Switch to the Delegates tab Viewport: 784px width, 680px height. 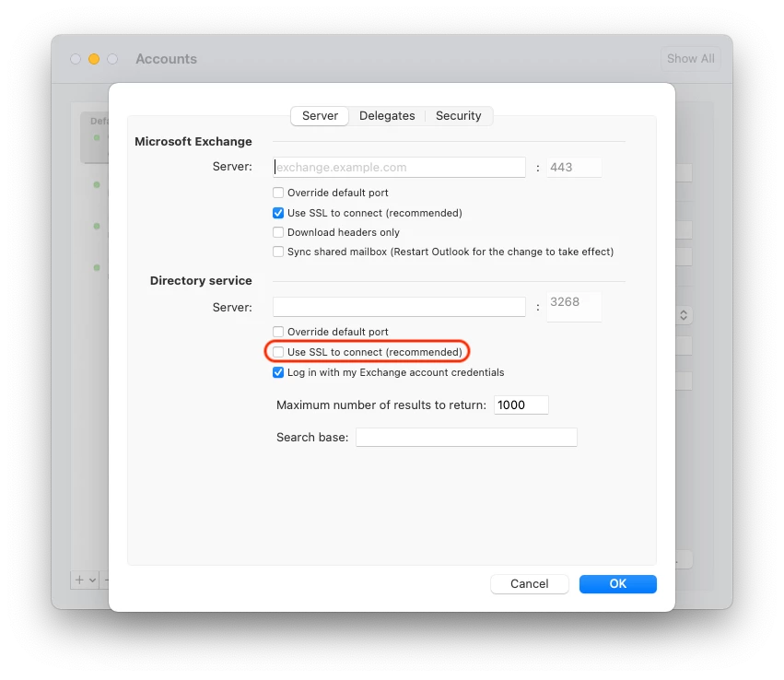pyautogui.click(x=387, y=116)
